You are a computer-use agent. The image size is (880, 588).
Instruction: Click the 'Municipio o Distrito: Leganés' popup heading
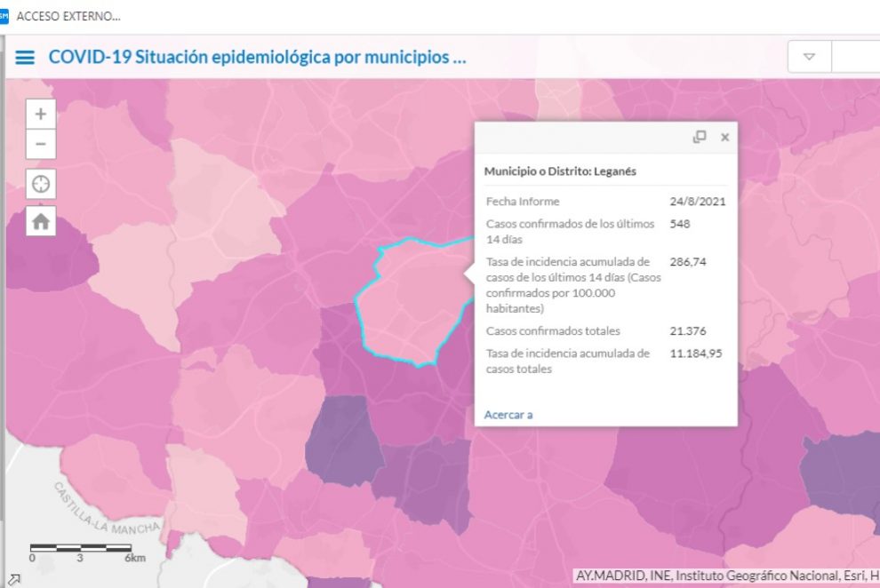click(x=560, y=171)
